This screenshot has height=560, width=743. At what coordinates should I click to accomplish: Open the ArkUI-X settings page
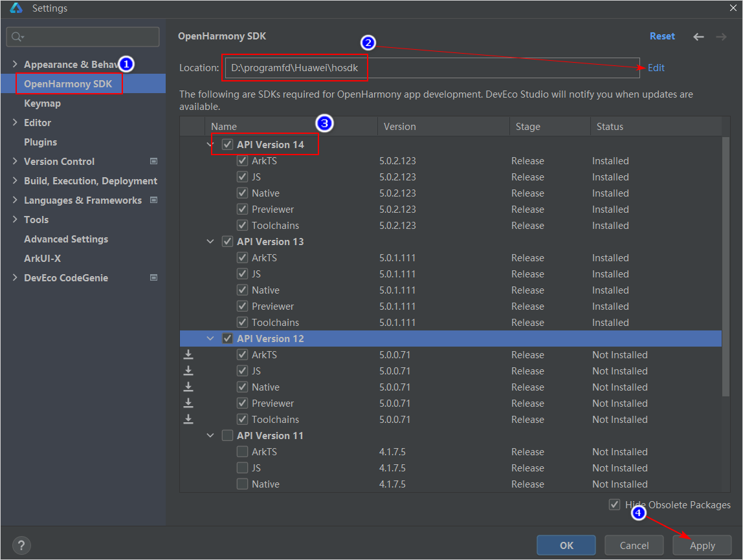tap(42, 259)
